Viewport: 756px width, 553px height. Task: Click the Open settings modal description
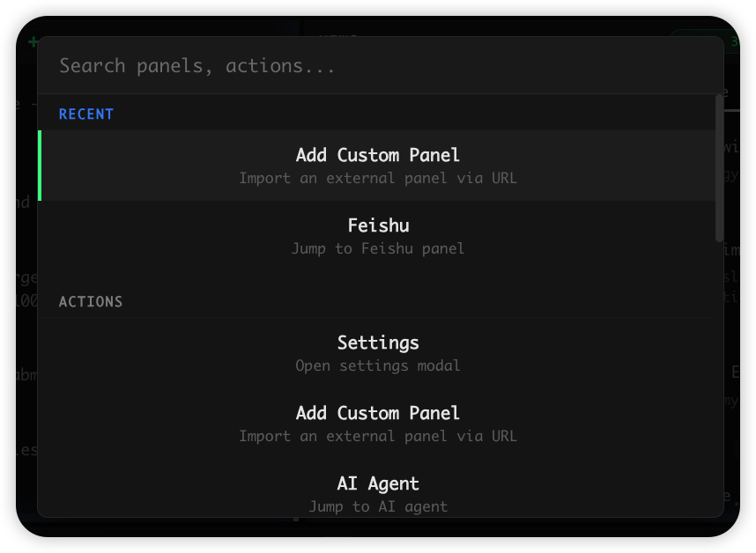[378, 365]
